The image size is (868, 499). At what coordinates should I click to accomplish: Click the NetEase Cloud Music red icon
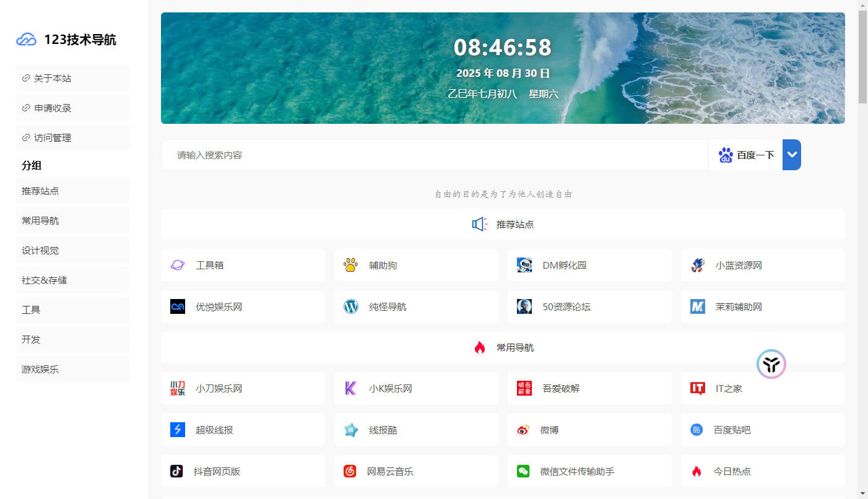(350, 471)
